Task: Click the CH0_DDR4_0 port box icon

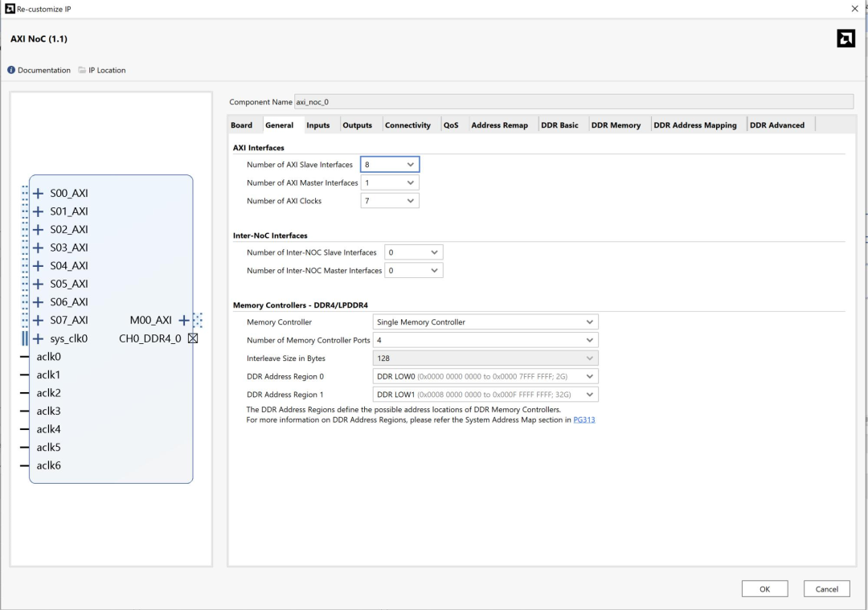Action: point(193,338)
